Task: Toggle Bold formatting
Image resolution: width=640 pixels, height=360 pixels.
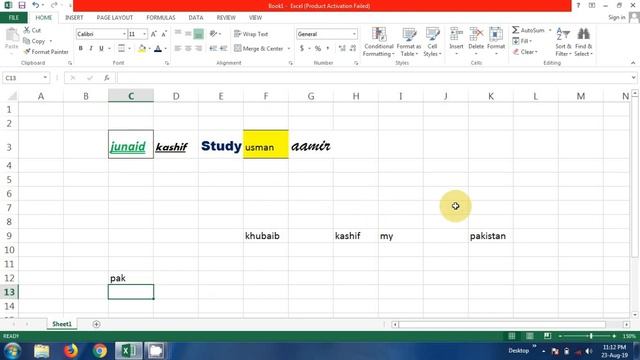Action: [81, 49]
